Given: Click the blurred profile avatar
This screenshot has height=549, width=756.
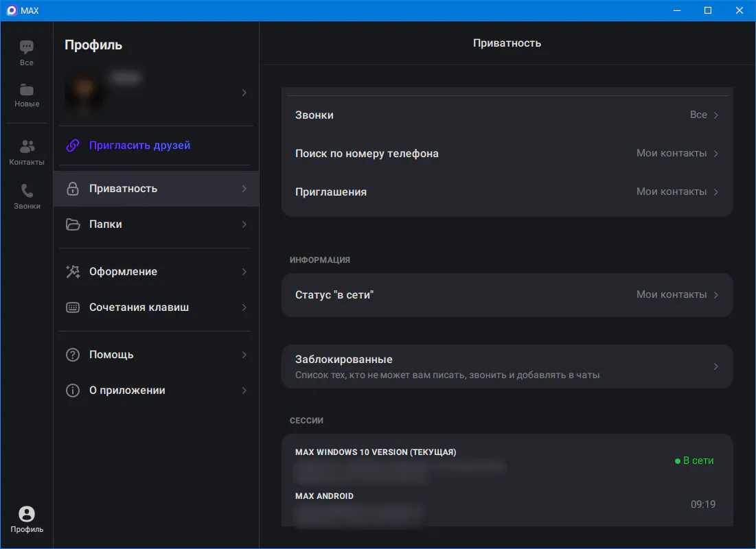Looking at the screenshot, I should tap(84, 92).
